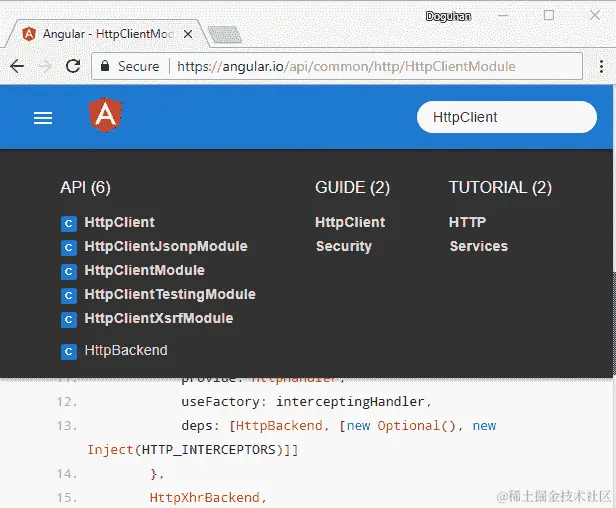616x508 pixels.
Task: Click the Doguhan profile label
Action: click(x=448, y=16)
